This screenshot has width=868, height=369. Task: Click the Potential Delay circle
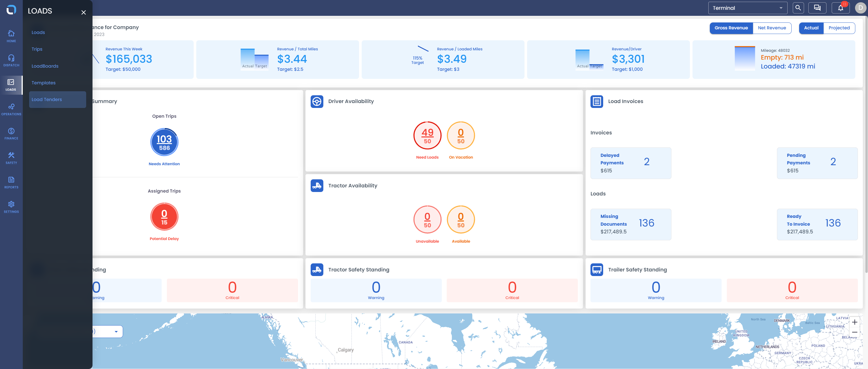(165, 217)
